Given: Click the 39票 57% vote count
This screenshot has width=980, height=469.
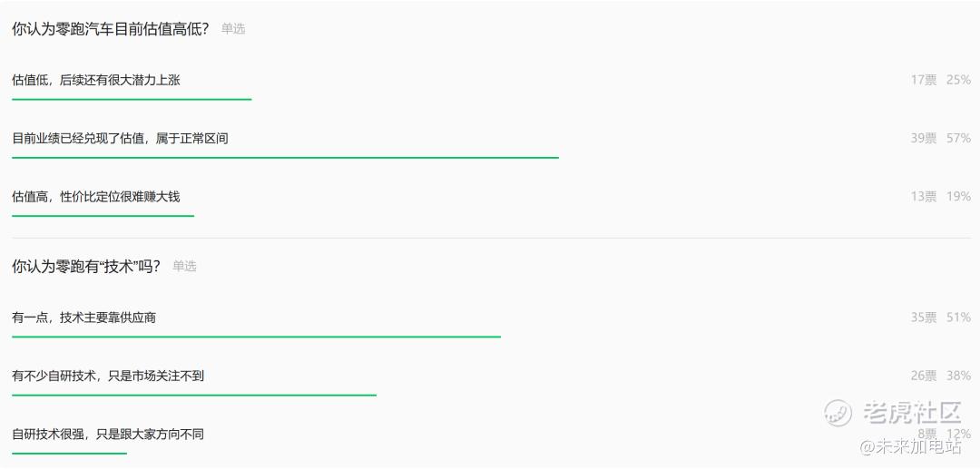Looking at the screenshot, I should [940, 138].
